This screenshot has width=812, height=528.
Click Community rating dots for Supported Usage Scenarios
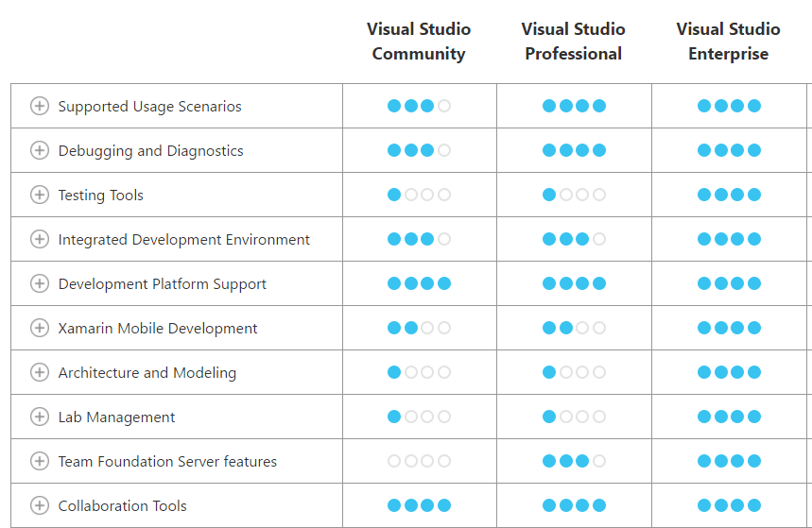click(x=419, y=106)
